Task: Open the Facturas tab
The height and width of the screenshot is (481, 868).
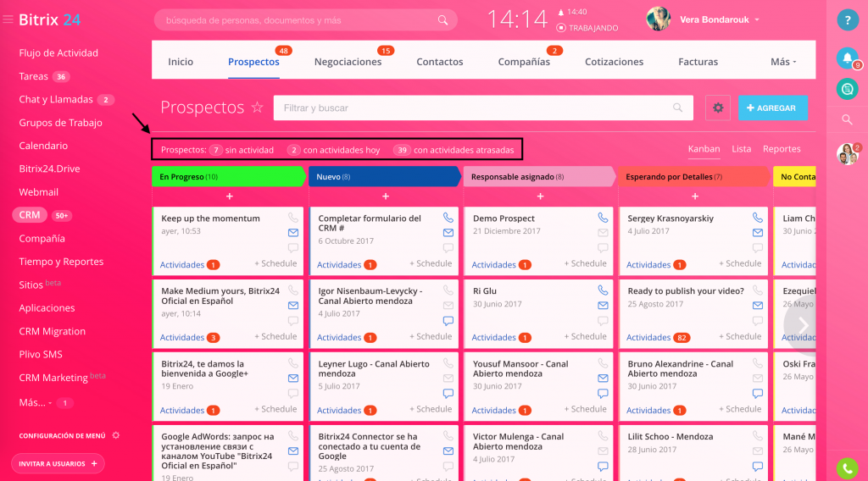Action: click(x=698, y=62)
